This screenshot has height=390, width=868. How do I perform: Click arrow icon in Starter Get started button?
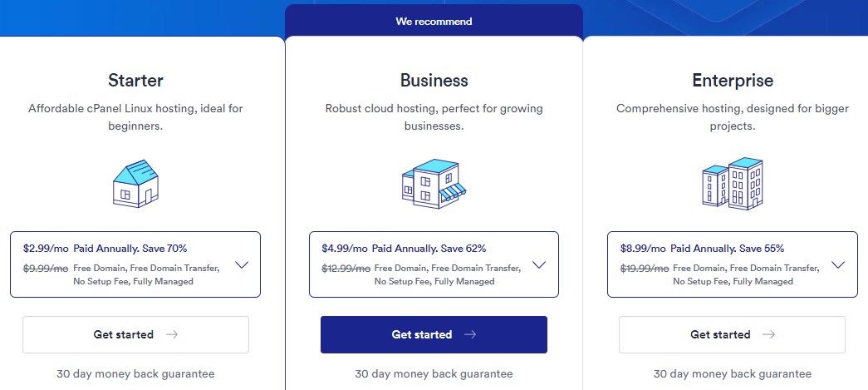pos(172,334)
